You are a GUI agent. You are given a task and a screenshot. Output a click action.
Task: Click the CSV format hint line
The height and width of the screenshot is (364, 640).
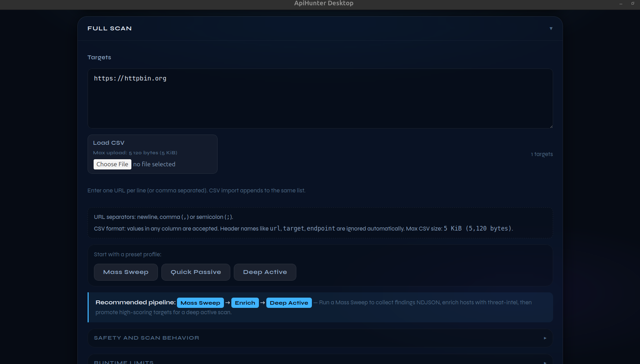pos(303,229)
